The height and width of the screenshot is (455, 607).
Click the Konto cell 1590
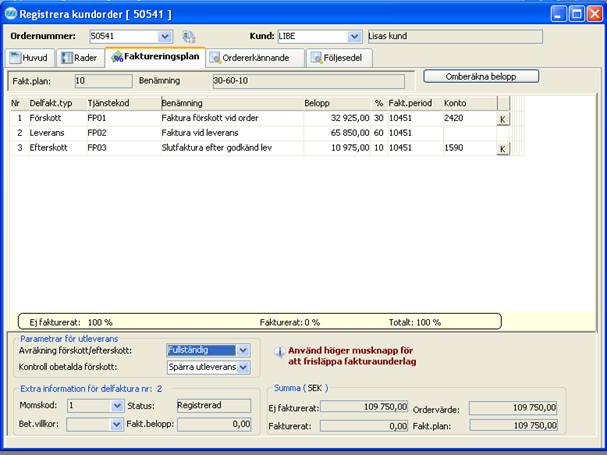(470, 148)
